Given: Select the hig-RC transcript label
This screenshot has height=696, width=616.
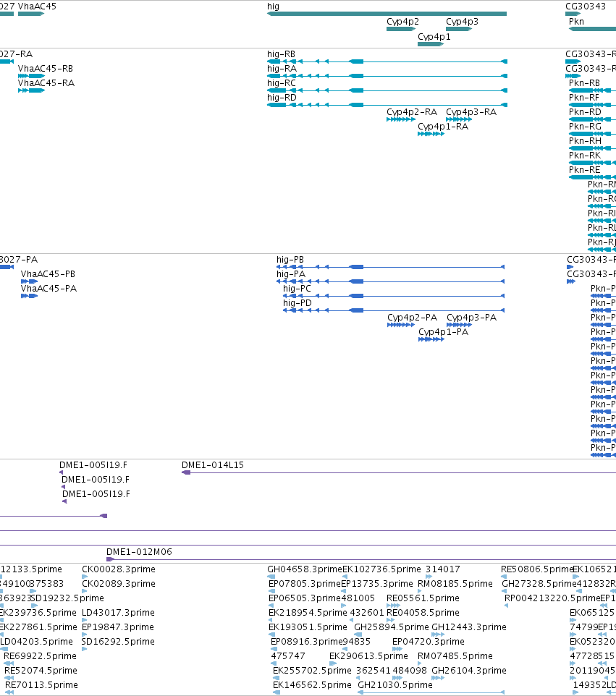Looking at the screenshot, I should click(x=281, y=83).
